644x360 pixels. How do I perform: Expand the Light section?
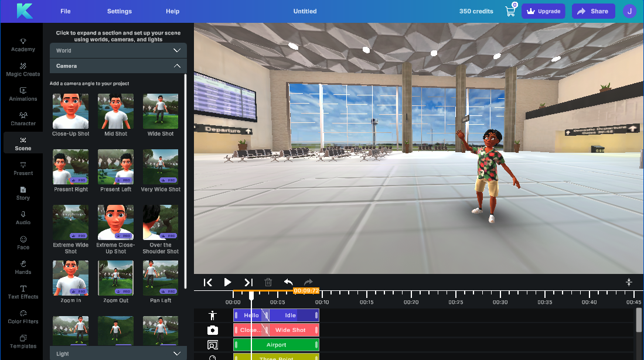pyautogui.click(x=118, y=354)
